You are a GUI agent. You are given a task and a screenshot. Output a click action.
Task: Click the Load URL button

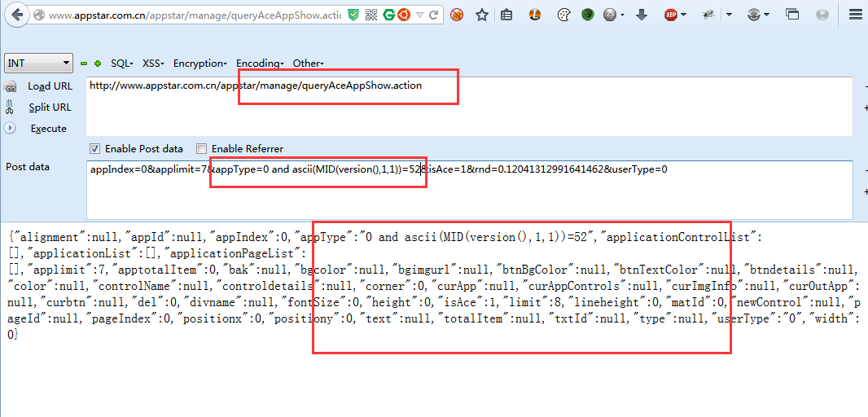(x=50, y=86)
